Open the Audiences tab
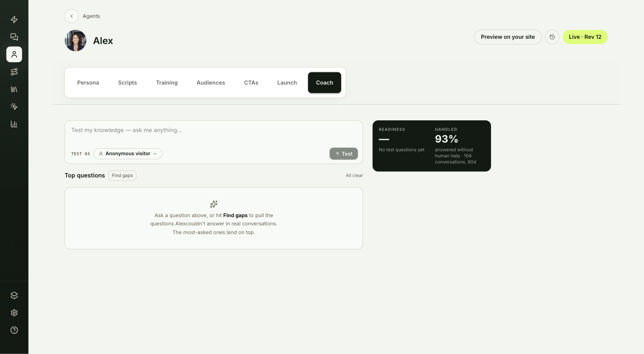This screenshot has height=354, width=644. 211,83
